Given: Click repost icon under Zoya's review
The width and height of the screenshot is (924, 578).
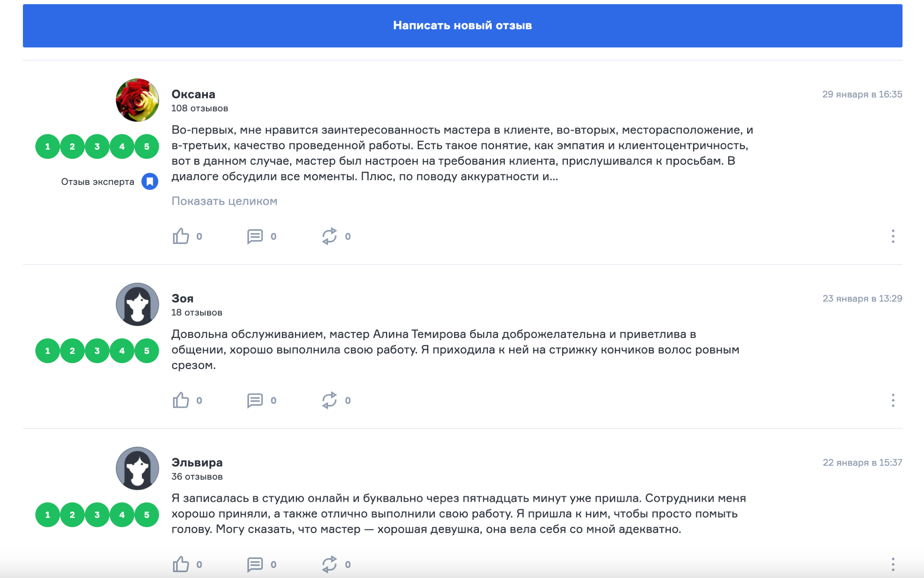Looking at the screenshot, I should coord(329,400).
